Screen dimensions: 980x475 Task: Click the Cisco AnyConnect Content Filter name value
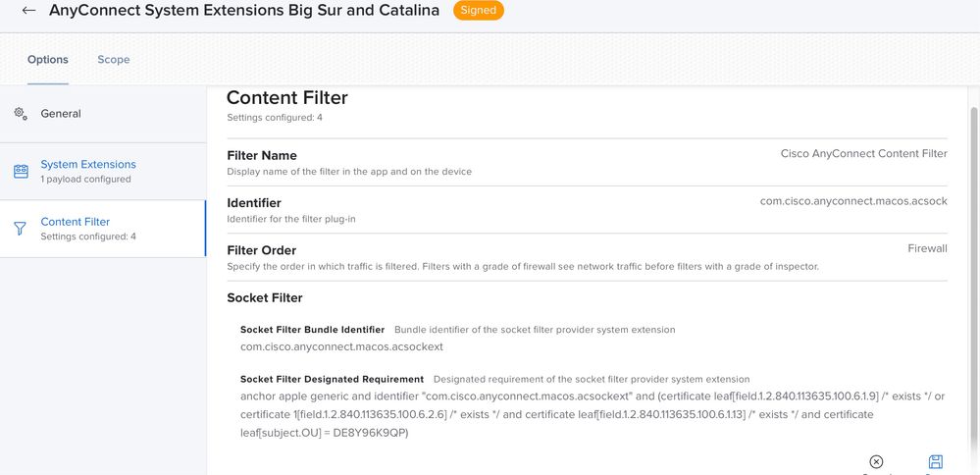point(863,154)
